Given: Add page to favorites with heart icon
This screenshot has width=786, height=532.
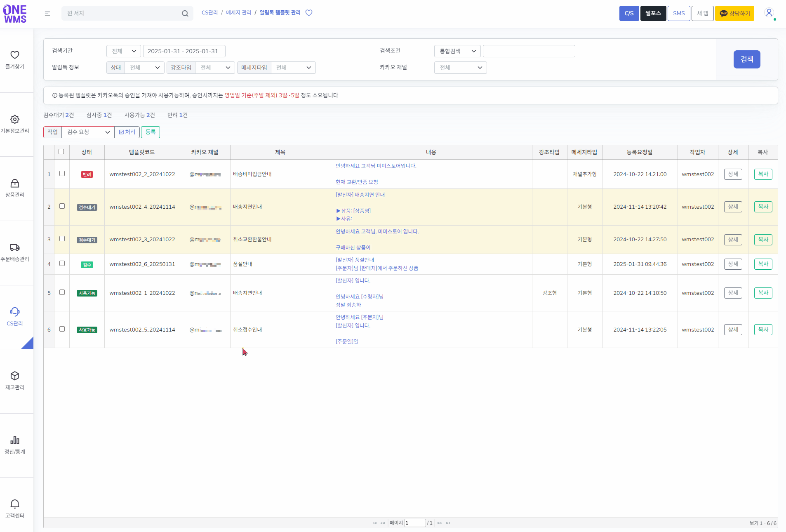Looking at the screenshot, I should [x=309, y=13].
